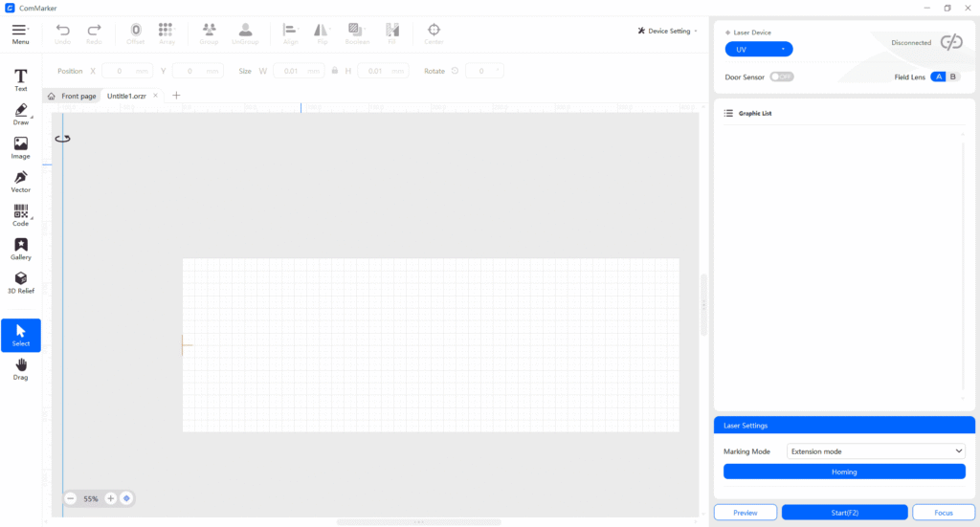Viewport: 980px width, 527px height.
Task: Click the Size W input field
Action: 299,71
